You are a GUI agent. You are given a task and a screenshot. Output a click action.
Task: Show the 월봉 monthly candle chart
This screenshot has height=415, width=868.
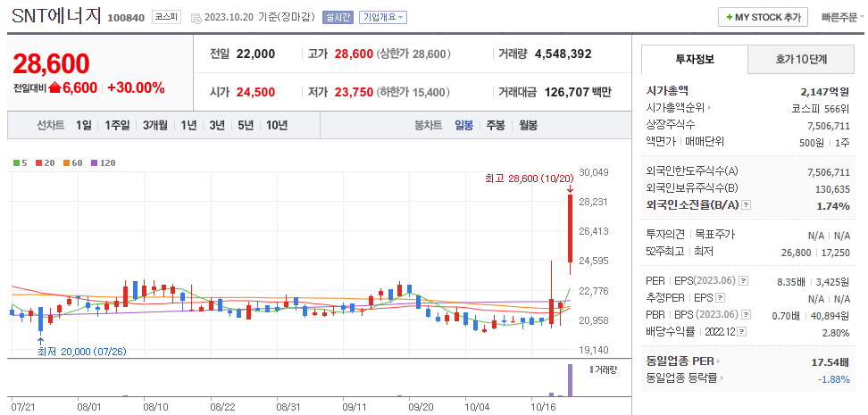(528, 125)
